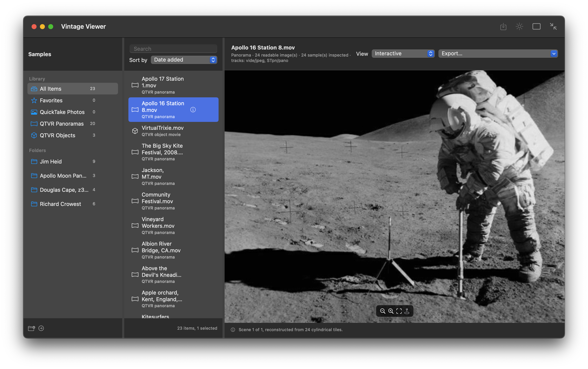Select Vineyard Workers.mov panorama

click(173, 225)
